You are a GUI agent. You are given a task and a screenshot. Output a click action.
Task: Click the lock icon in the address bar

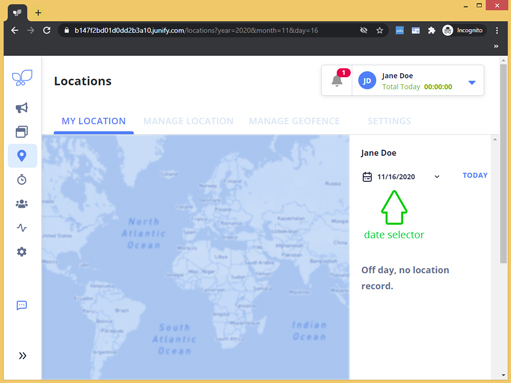pos(67,30)
